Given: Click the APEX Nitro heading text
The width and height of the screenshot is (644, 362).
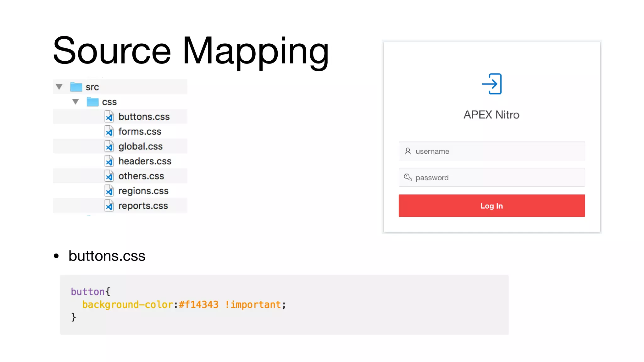Looking at the screenshot, I should (491, 115).
